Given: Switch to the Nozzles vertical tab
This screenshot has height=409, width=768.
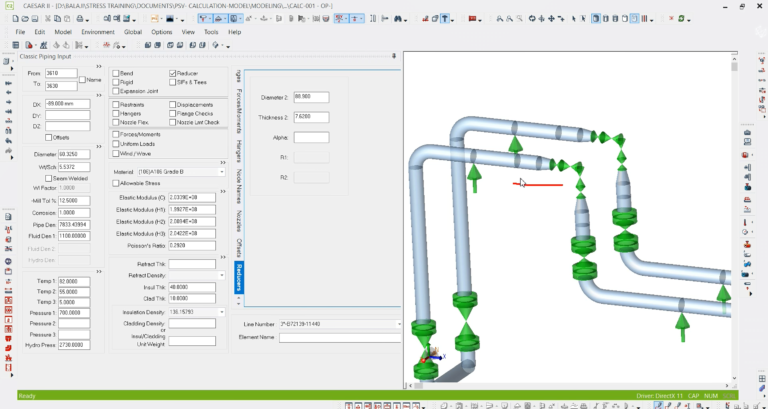Looking at the screenshot, I should pyautogui.click(x=239, y=221).
